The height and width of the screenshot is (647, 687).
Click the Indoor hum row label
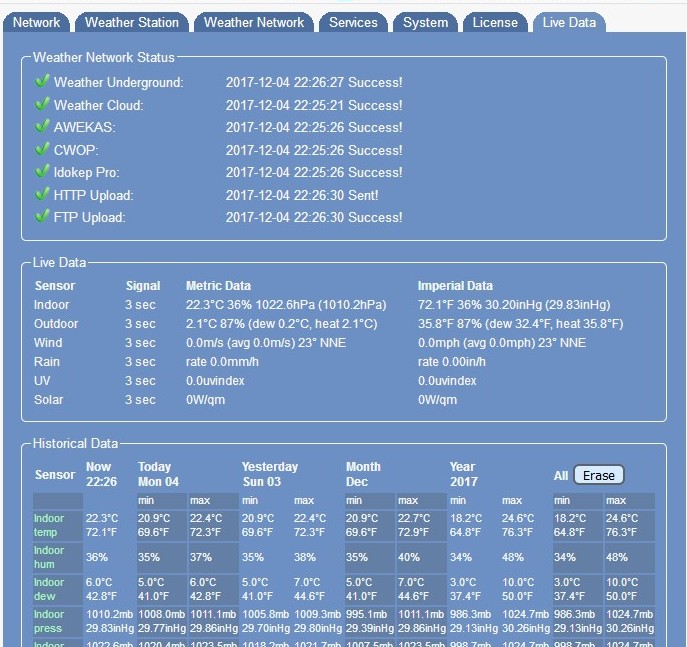[x=49, y=557]
